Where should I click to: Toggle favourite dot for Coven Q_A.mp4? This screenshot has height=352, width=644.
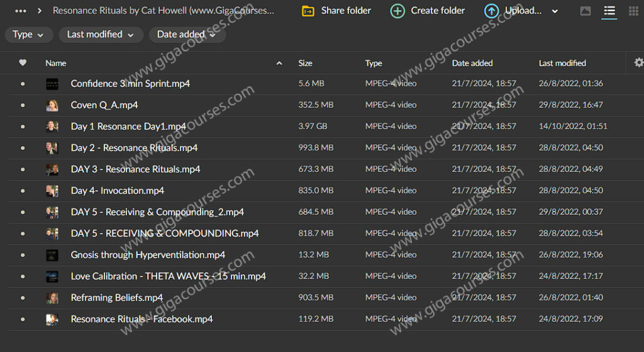click(x=23, y=105)
